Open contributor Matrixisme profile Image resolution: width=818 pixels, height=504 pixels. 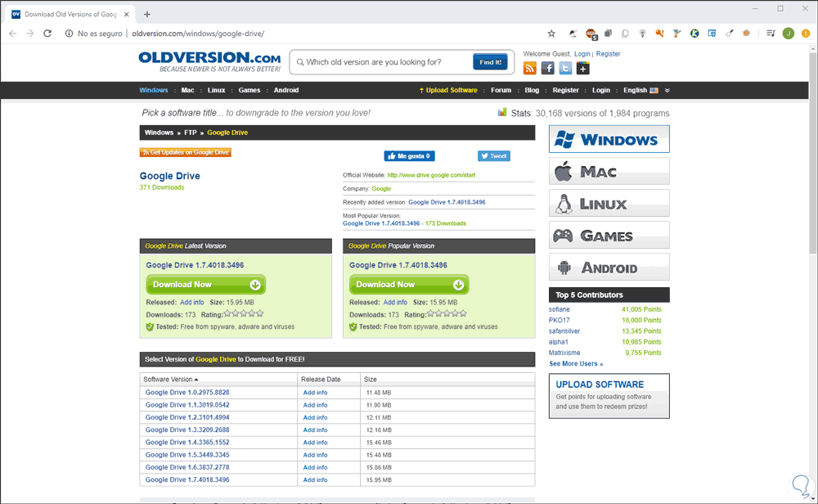tap(564, 353)
